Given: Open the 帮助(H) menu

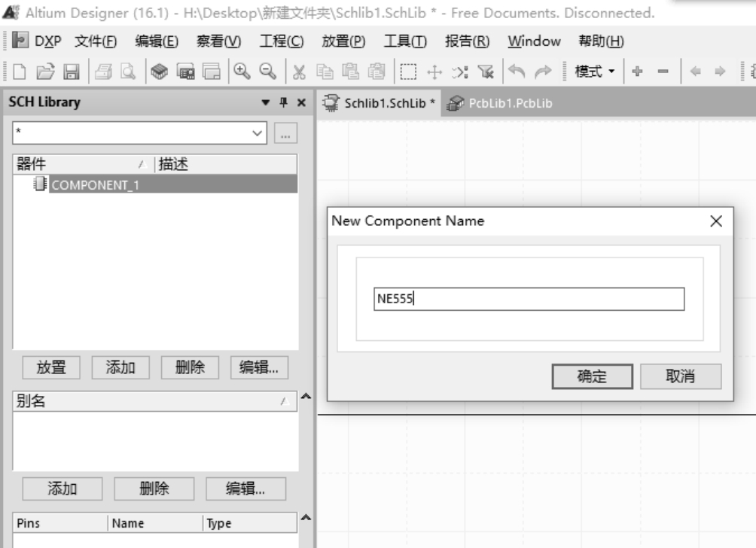Looking at the screenshot, I should coord(601,41).
